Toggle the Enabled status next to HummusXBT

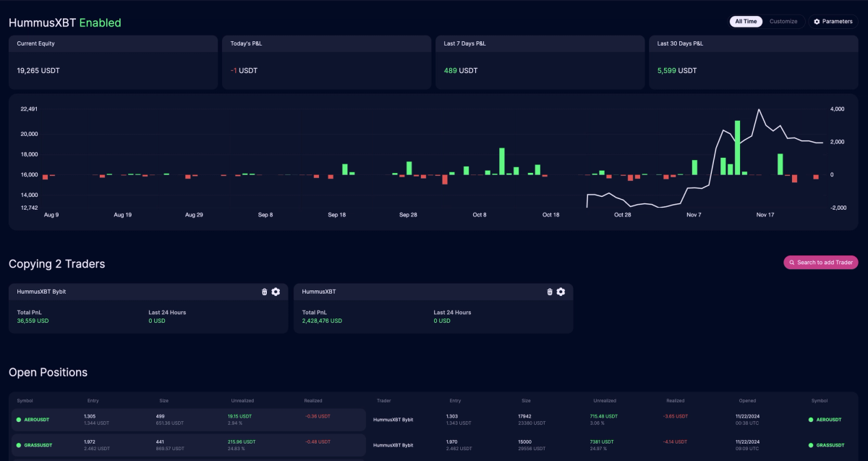[101, 22]
